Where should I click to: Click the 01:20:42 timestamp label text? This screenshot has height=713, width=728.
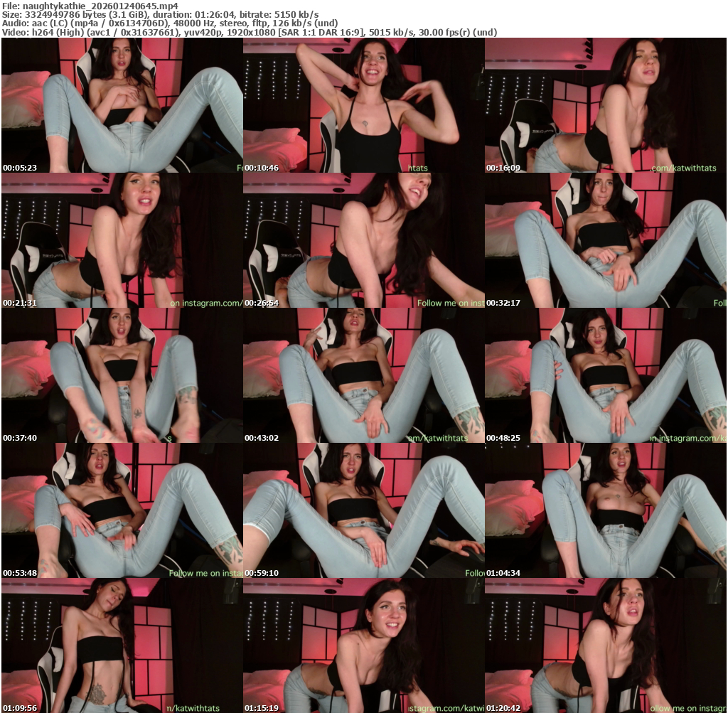pos(503,708)
